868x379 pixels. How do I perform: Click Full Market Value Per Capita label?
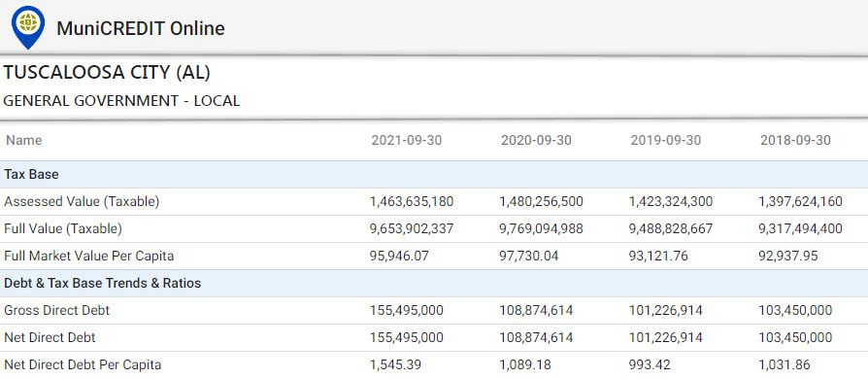[x=89, y=256]
